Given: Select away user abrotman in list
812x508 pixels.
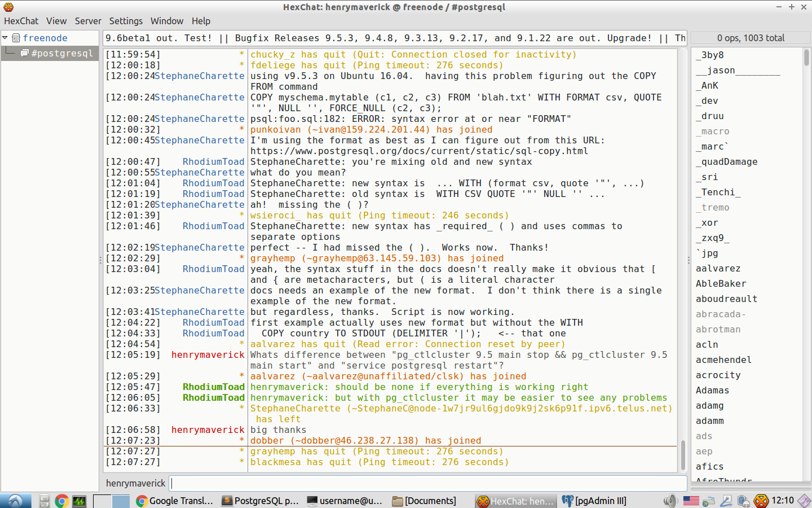Looking at the screenshot, I should click(x=718, y=330).
